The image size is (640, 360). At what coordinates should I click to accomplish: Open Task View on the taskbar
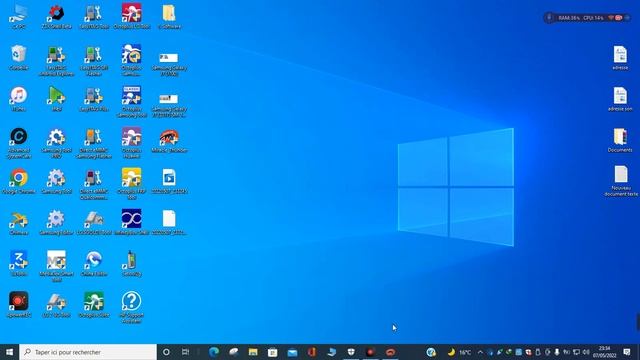click(185, 352)
